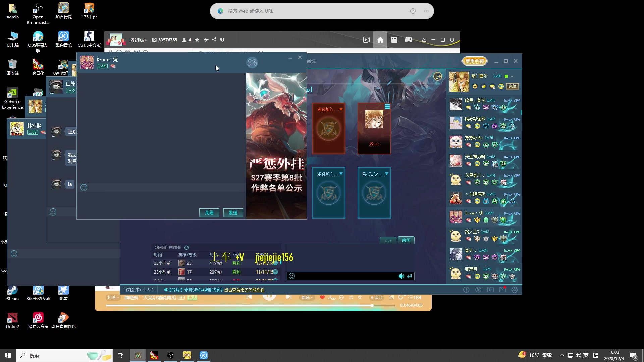Viewport: 644px width, 362px height.
Task: Open red team 等待加入 slot dropdown
Action: point(341,109)
